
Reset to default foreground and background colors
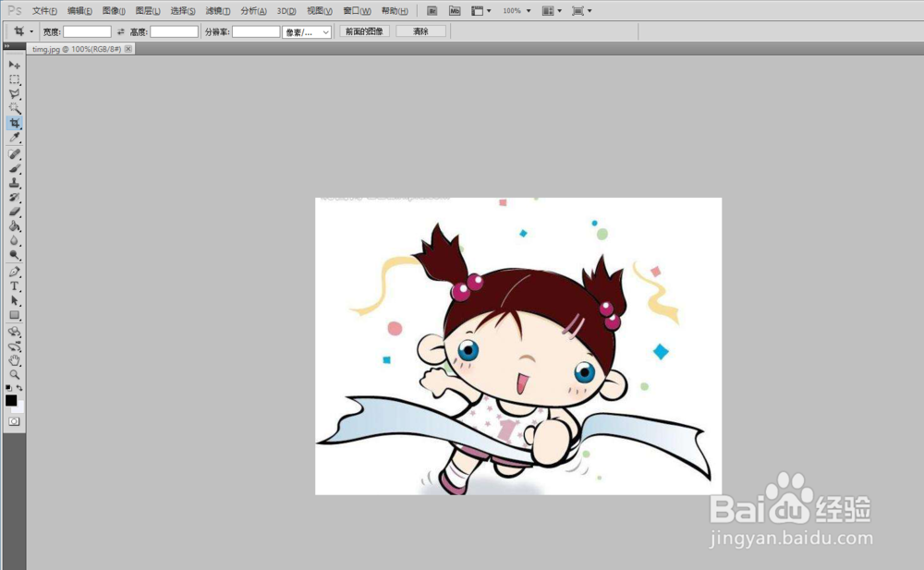8,388
